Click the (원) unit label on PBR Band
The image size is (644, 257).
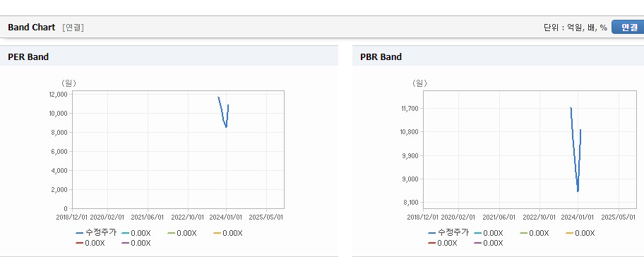click(x=419, y=83)
